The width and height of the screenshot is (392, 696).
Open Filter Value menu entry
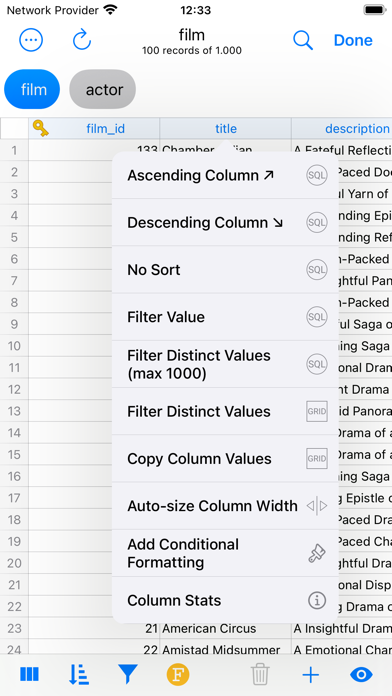click(225, 317)
